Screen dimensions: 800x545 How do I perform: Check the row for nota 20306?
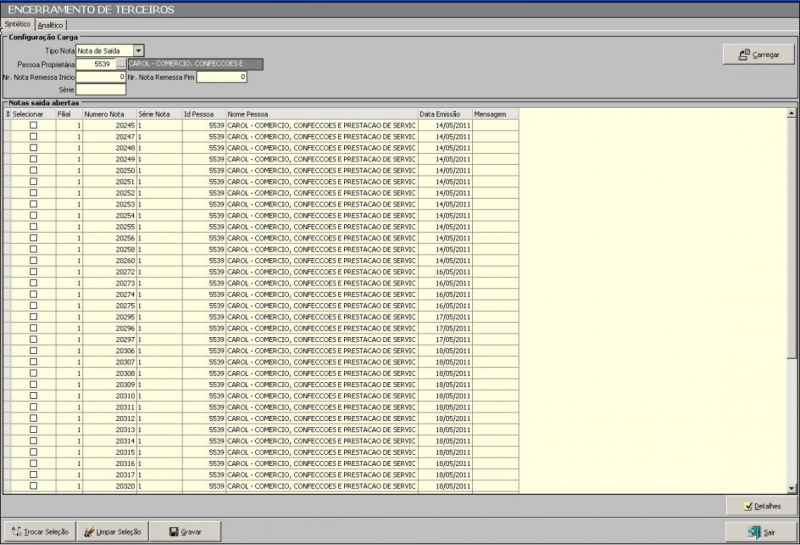(x=33, y=351)
